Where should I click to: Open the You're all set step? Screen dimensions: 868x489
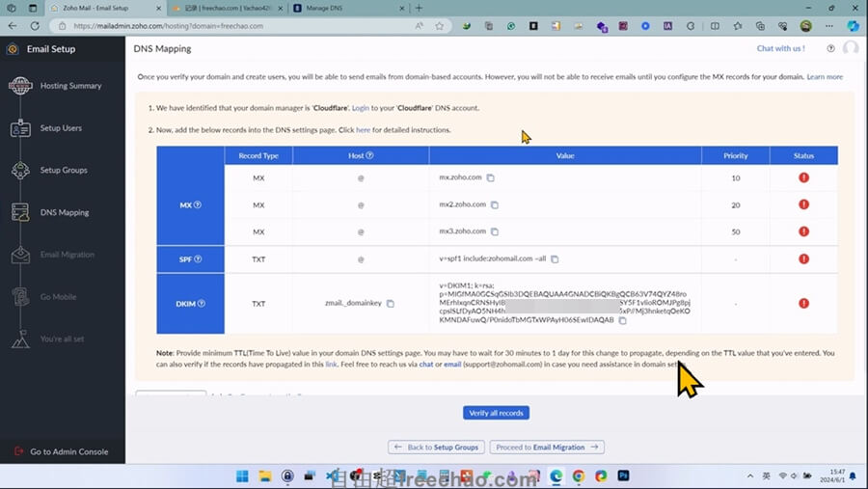(x=62, y=339)
